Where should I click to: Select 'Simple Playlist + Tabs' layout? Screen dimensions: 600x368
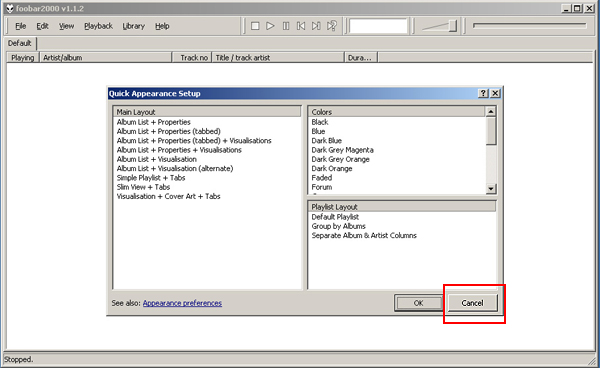click(x=151, y=178)
